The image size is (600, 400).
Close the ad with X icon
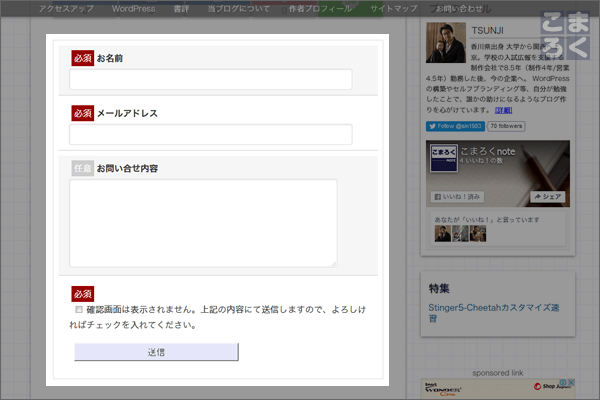point(571,382)
